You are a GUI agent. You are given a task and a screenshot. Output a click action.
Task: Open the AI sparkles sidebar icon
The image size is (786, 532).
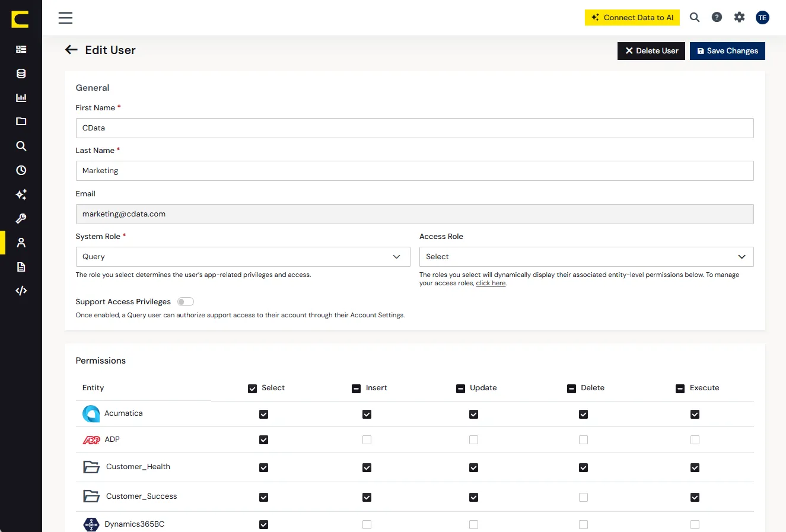tap(21, 195)
